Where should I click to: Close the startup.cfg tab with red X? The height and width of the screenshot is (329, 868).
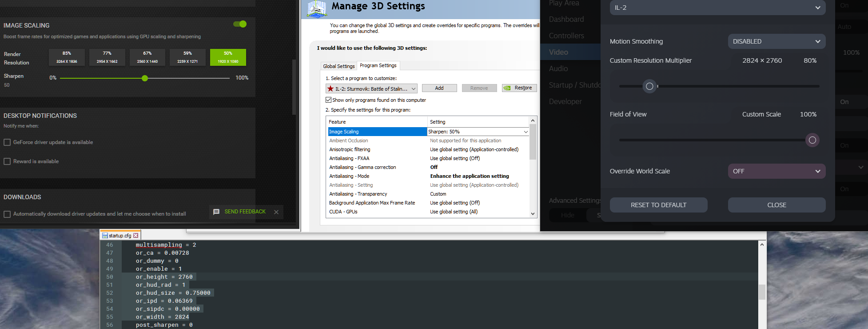136,236
